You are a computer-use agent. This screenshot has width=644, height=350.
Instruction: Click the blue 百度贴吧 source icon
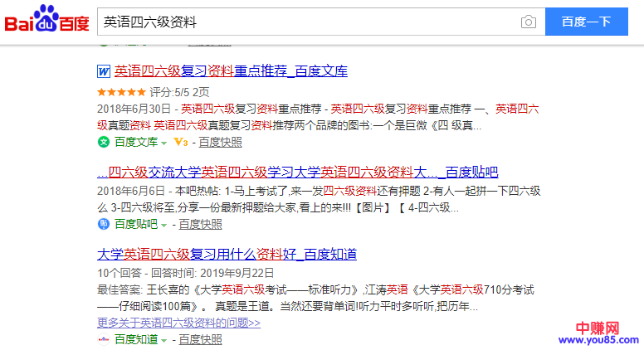pyautogui.click(x=104, y=224)
